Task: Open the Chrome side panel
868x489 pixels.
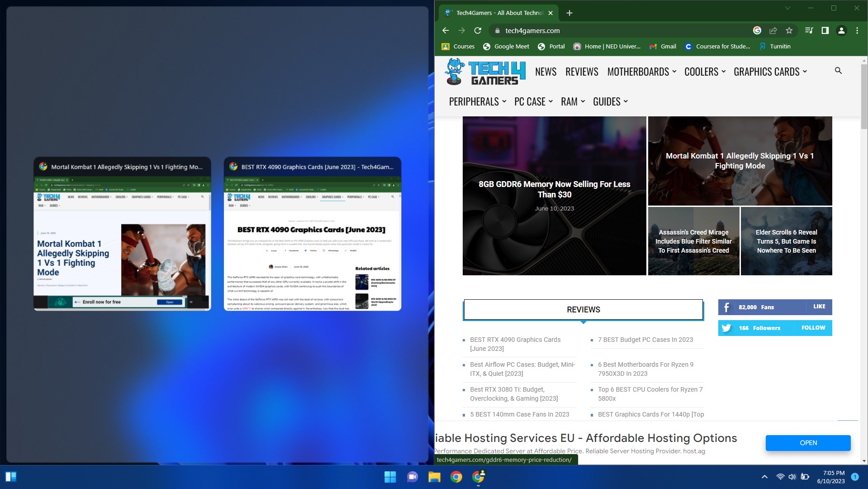Action: (825, 30)
